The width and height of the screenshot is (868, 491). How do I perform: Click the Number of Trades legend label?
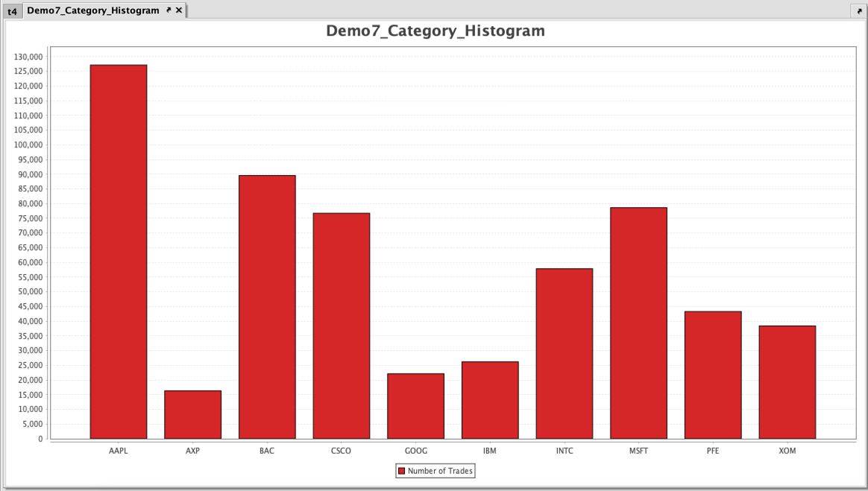440,471
